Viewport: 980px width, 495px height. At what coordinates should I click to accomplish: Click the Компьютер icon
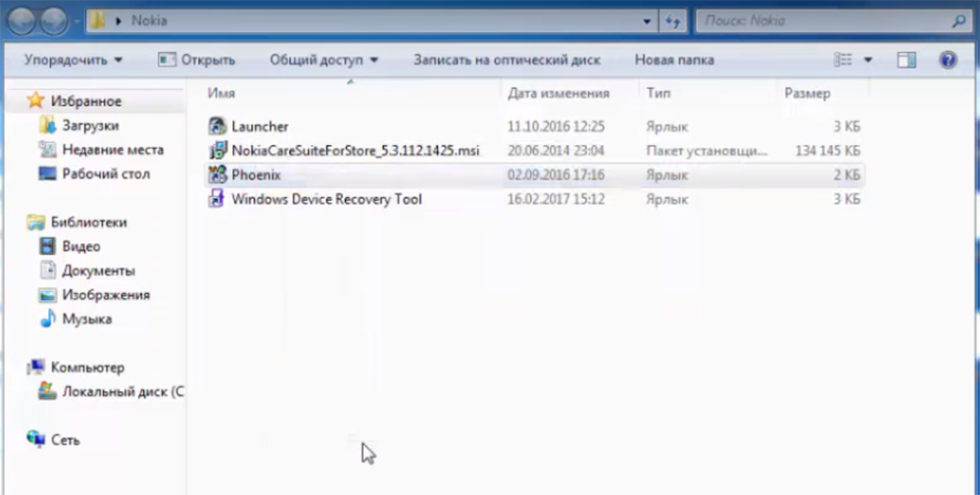(x=36, y=367)
